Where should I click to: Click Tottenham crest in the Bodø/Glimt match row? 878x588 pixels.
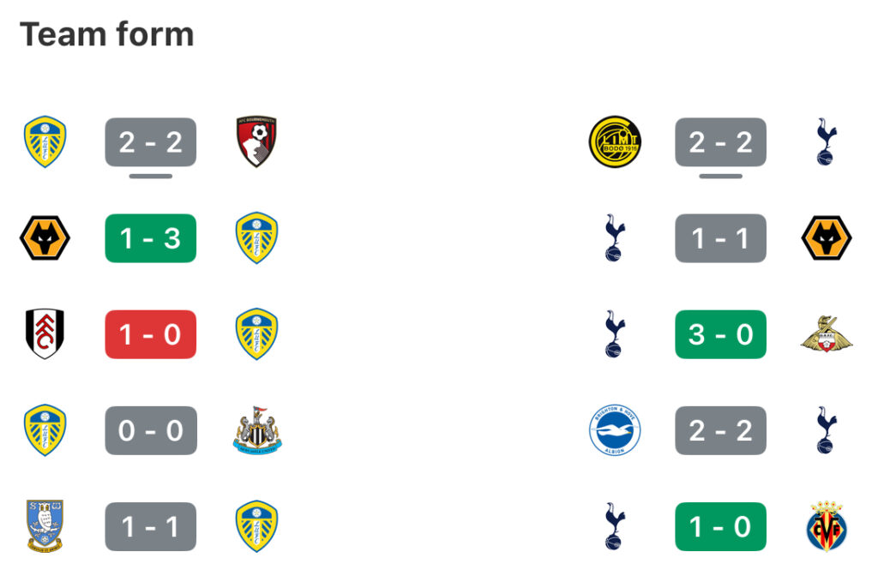point(825,141)
